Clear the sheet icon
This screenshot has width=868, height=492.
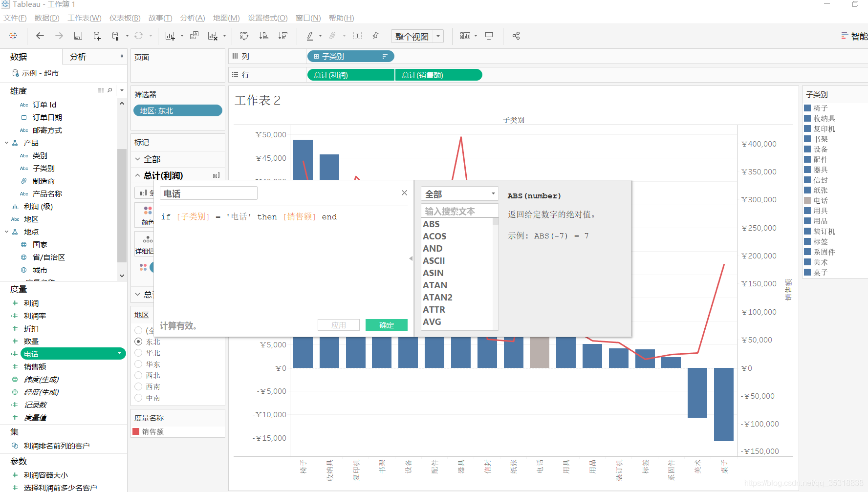tap(213, 36)
